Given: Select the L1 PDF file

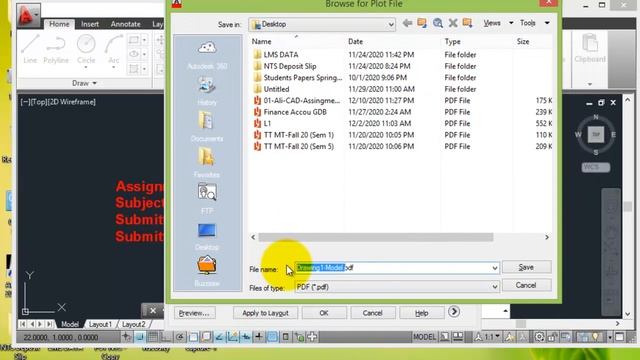Looking at the screenshot, I should click(x=267, y=123).
